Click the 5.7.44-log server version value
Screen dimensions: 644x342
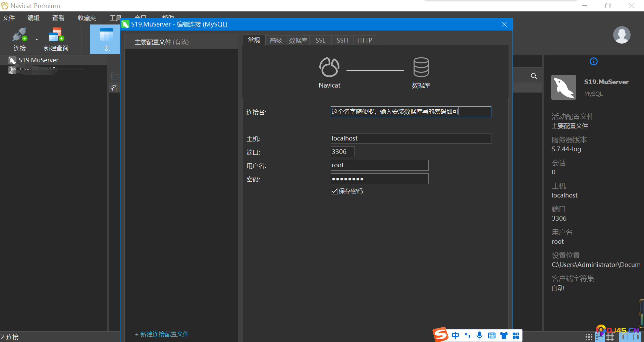click(x=566, y=149)
